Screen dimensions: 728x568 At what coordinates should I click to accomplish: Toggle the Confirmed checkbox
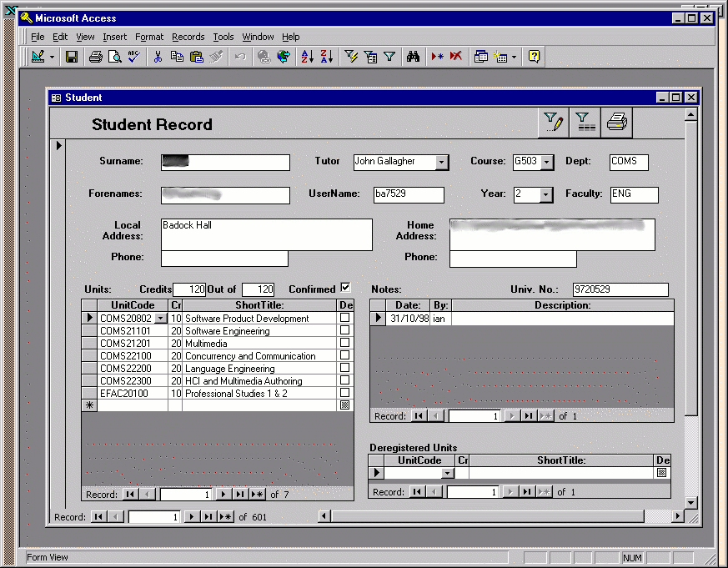[346, 288]
